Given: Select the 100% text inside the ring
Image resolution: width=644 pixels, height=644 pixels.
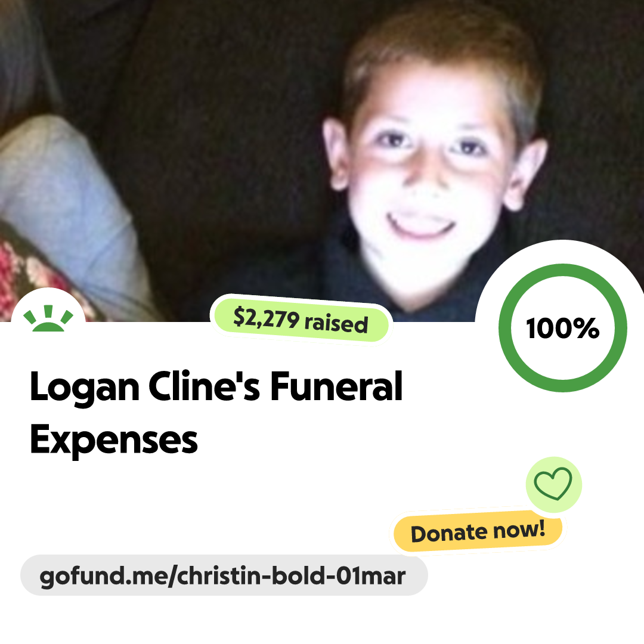Looking at the screenshot, I should point(563,328).
